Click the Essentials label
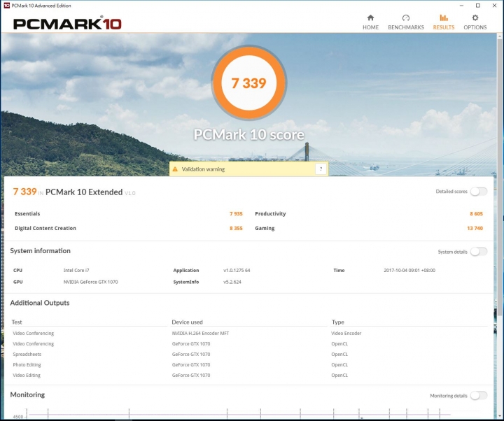 27,213
